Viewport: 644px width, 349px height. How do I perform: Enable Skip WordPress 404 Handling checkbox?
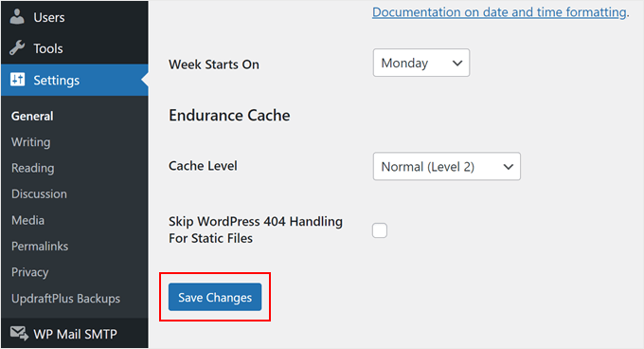(x=380, y=230)
